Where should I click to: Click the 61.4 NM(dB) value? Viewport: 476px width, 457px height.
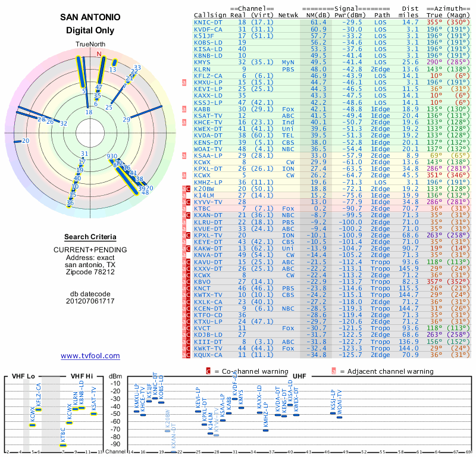[318, 23]
